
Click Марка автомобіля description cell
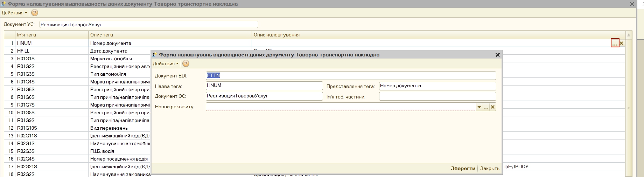coord(119,59)
